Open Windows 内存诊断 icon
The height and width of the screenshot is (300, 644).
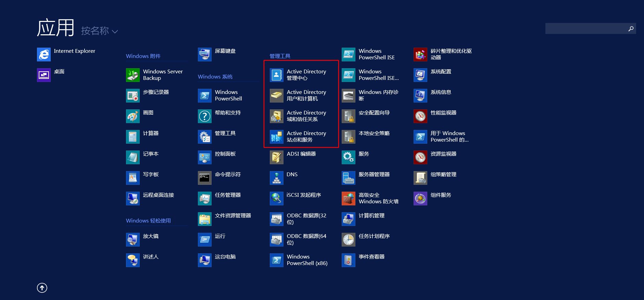pyautogui.click(x=349, y=96)
